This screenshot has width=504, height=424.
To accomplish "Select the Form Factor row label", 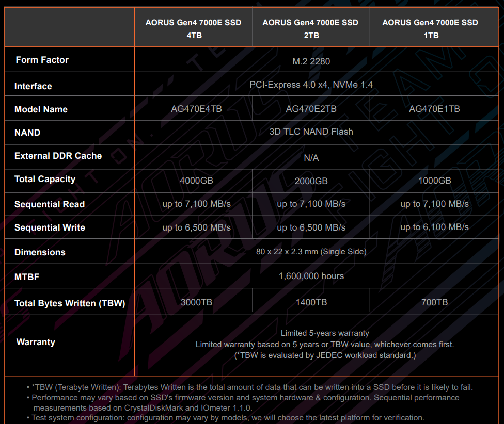I will (42, 60).
